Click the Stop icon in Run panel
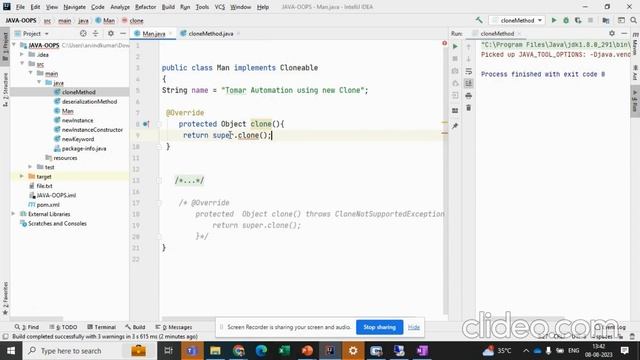This screenshot has width=640, height=360. 455,59
